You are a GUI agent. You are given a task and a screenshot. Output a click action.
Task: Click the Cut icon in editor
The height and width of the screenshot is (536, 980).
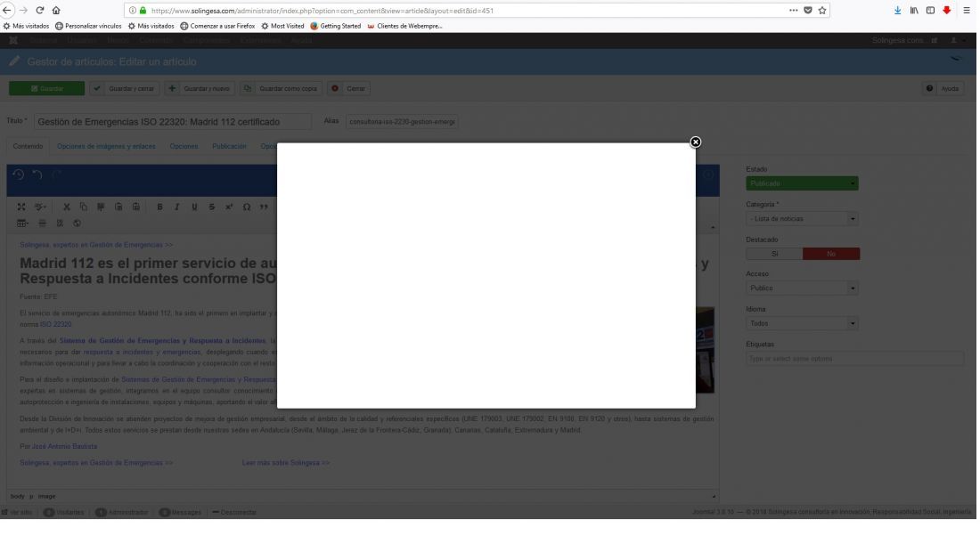(66, 207)
